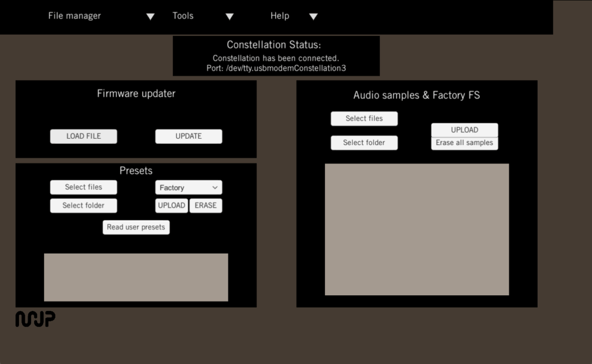The height and width of the screenshot is (364, 592).
Task: Click Select folder in Presets panel
Action: click(83, 206)
